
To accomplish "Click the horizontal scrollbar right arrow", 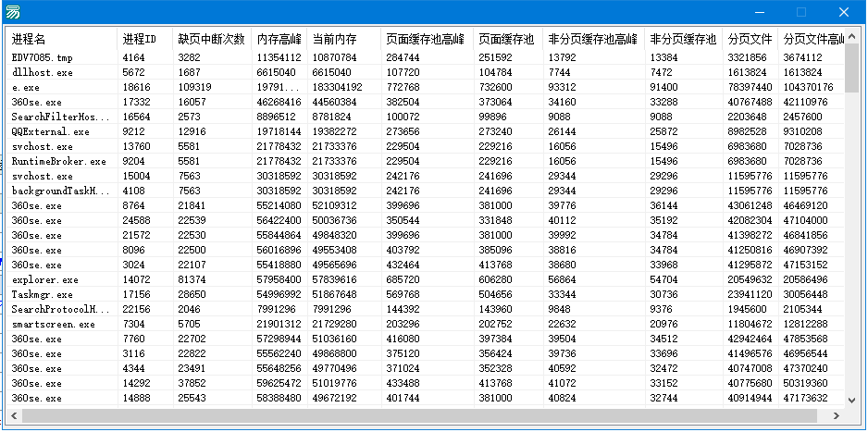I will pos(837,415).
